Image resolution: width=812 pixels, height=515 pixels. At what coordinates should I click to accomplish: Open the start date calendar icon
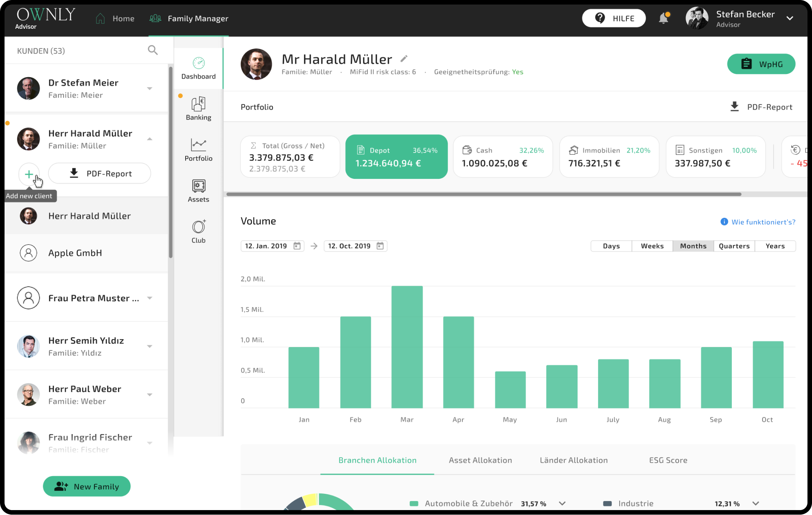(x=297, y=246)
